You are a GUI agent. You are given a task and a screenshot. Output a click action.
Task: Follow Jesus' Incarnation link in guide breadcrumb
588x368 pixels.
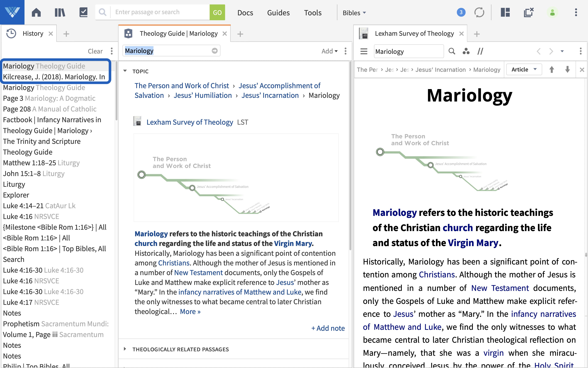pyautogui.click(x=270, y=95)
